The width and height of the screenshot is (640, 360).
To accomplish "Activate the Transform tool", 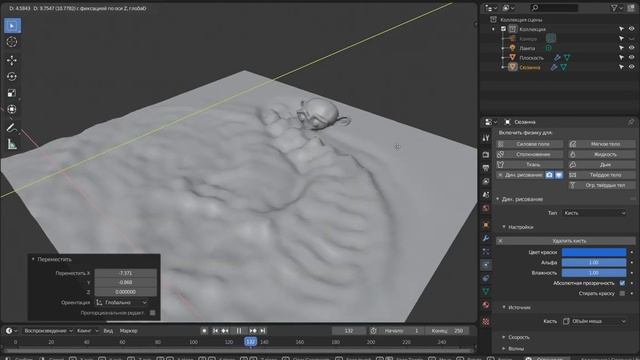I will coord(12,109).
